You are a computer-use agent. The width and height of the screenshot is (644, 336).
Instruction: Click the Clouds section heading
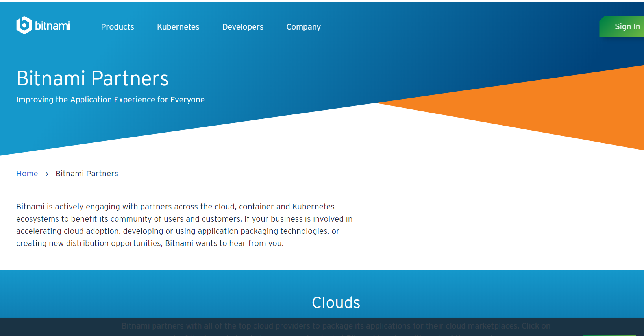336,303
